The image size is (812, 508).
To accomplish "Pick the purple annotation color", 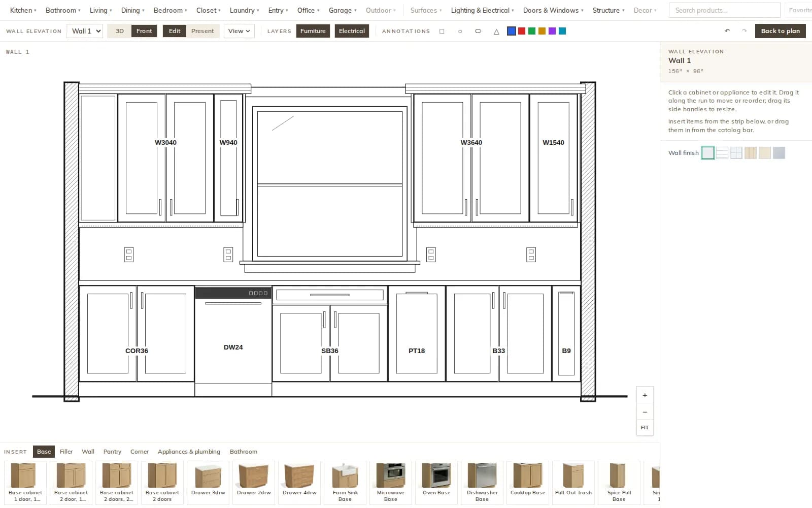I will point(552,31).
